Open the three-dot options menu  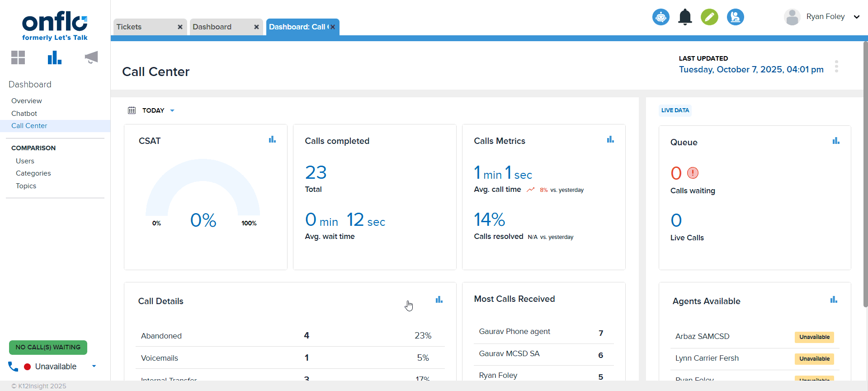pos(836,67)
